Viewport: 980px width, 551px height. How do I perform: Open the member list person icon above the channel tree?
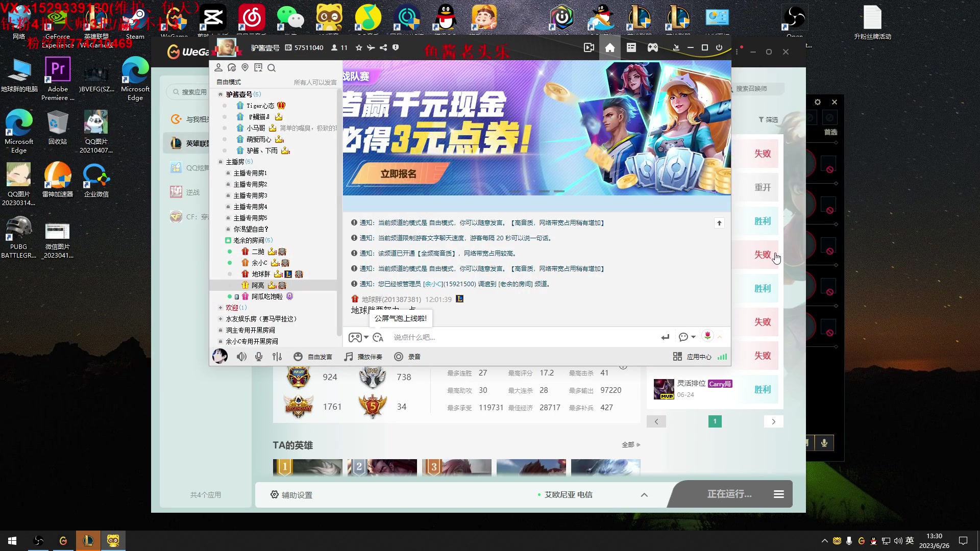pyautogui.click(x=218, y=68)
